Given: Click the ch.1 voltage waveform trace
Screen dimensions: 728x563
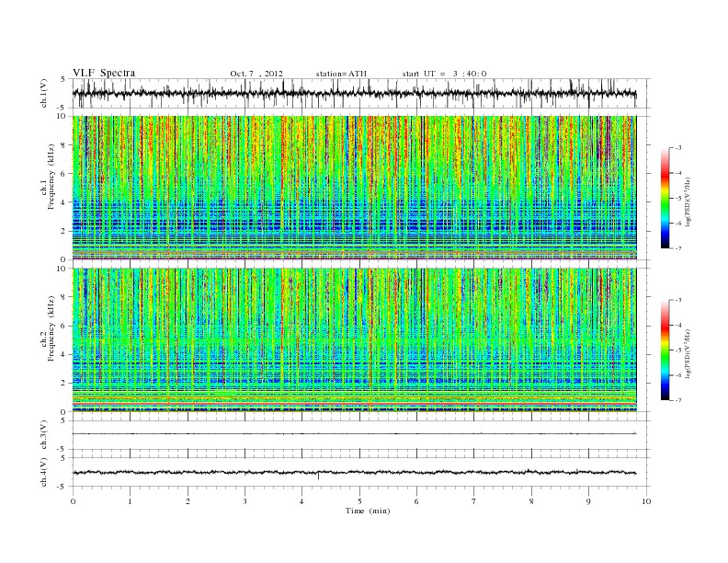Looking at the screenshot, I should pos(355,93).
